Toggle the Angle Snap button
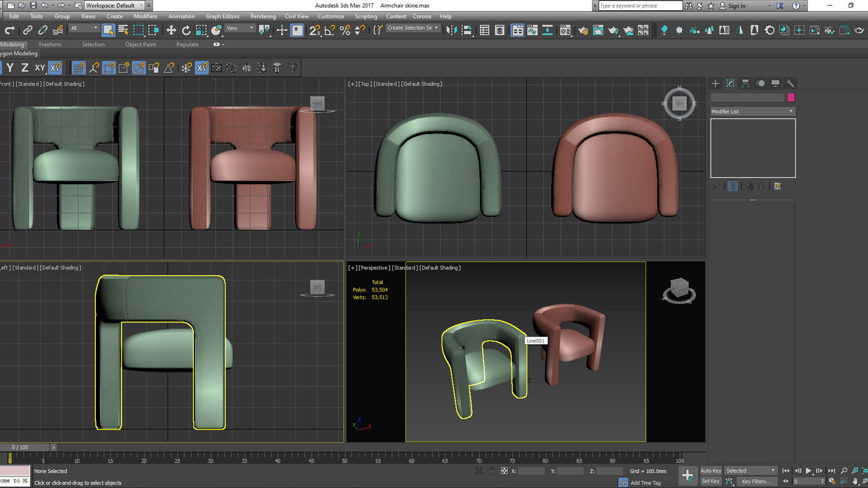Viewport: 868px width, 488px height. (x=330, y=30)
